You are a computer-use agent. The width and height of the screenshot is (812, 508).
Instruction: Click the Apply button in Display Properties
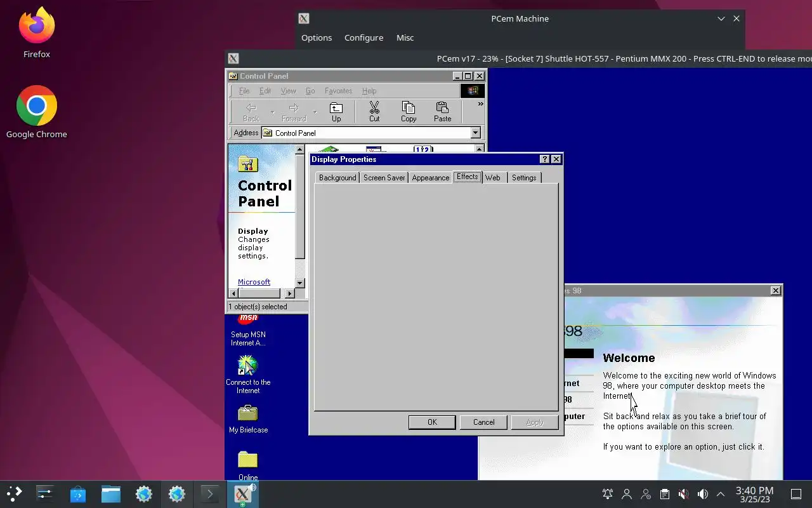coord(535,422)
